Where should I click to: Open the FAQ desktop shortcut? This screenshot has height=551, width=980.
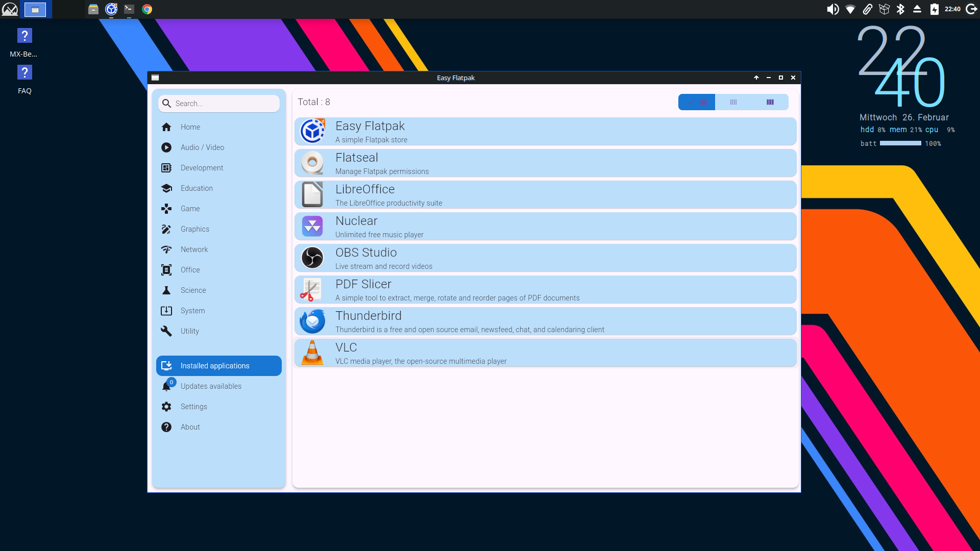[x=24, y=80]
